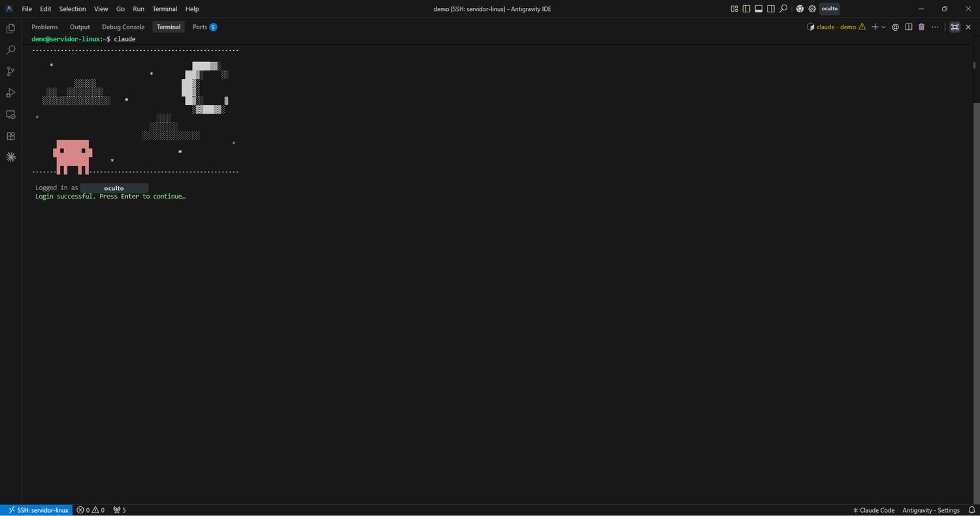980x516 pixels.
Task: Toggle the primary side bar
Action: pyautogui.click(x=747, y=8)
